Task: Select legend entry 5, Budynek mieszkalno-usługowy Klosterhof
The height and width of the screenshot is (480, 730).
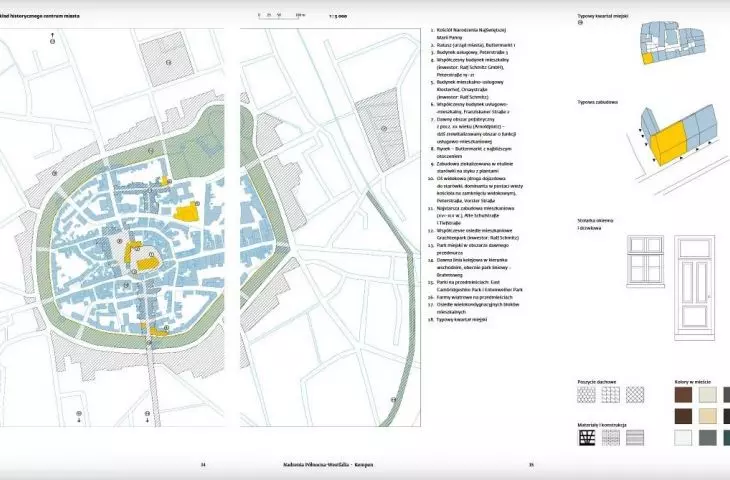Action: point(467,89)
